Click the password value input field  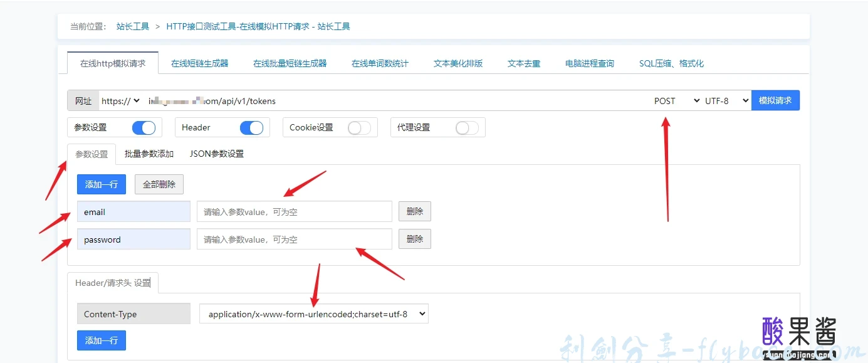(294, 239)
